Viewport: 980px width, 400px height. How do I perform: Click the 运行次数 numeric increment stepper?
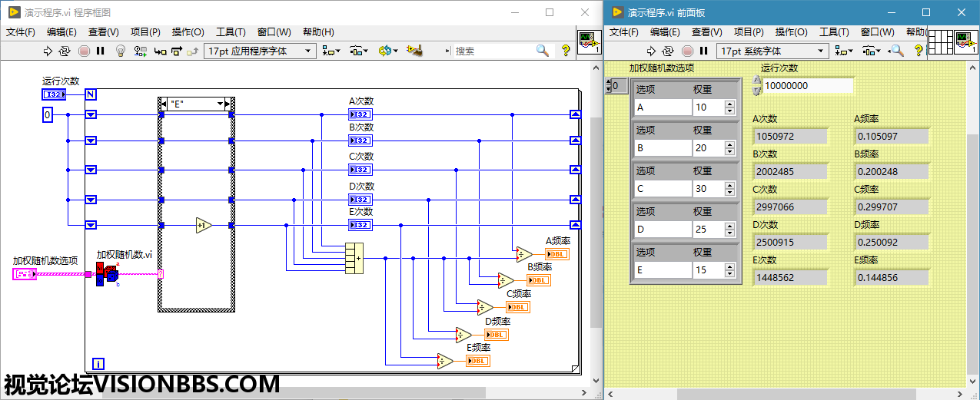pos(756,81)
